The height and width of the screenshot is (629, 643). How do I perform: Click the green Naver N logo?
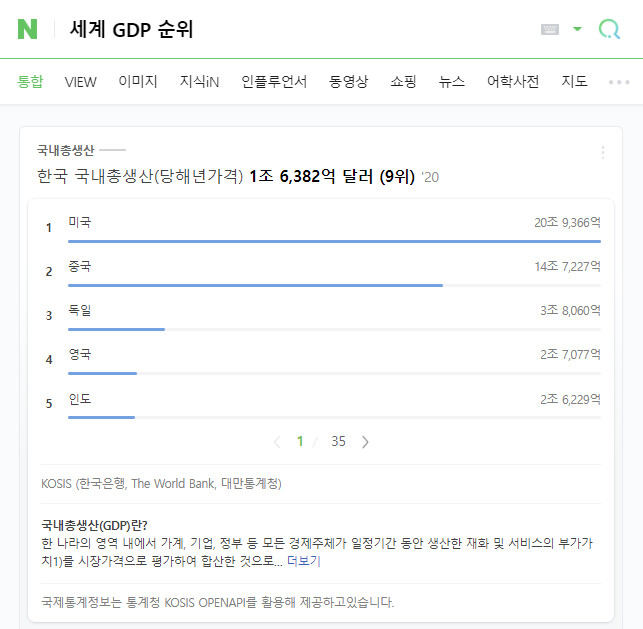pyautogui.click(x=27, y=29)
